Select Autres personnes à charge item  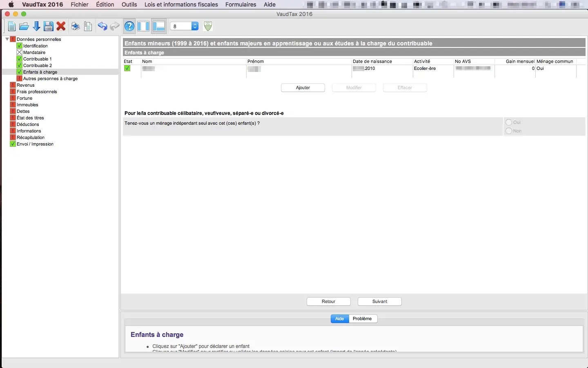coord(50,79)
